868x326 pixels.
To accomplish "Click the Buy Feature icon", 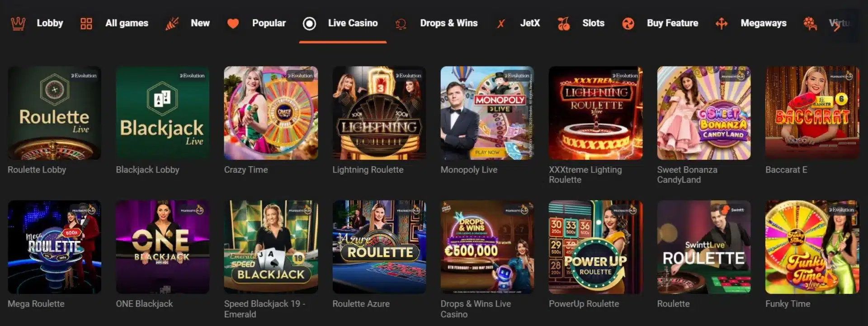I will [628, 24].
